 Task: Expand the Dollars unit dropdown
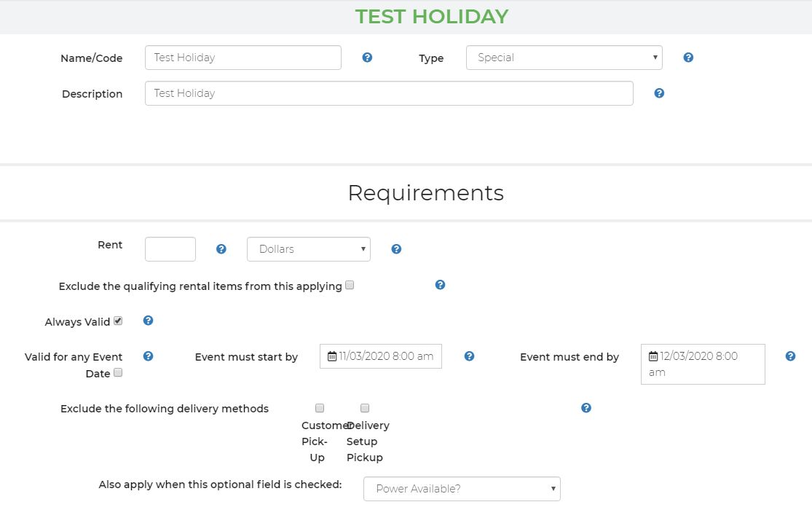pos(308,249)
